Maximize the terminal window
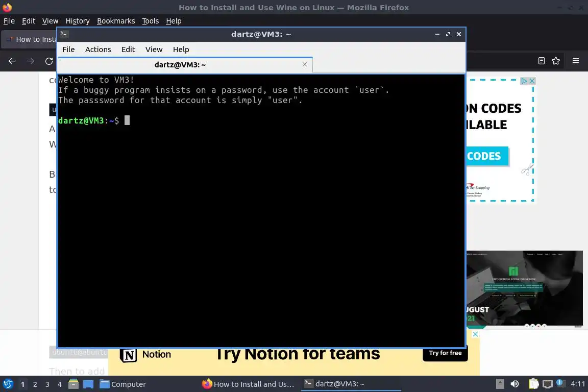Screen dimensions: 588x392 (448, 34)
